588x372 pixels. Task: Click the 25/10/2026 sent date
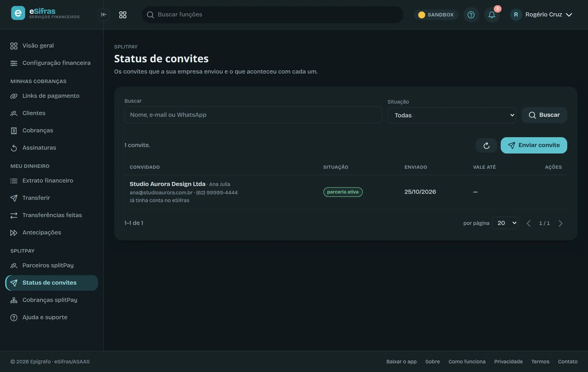[420, 192]
